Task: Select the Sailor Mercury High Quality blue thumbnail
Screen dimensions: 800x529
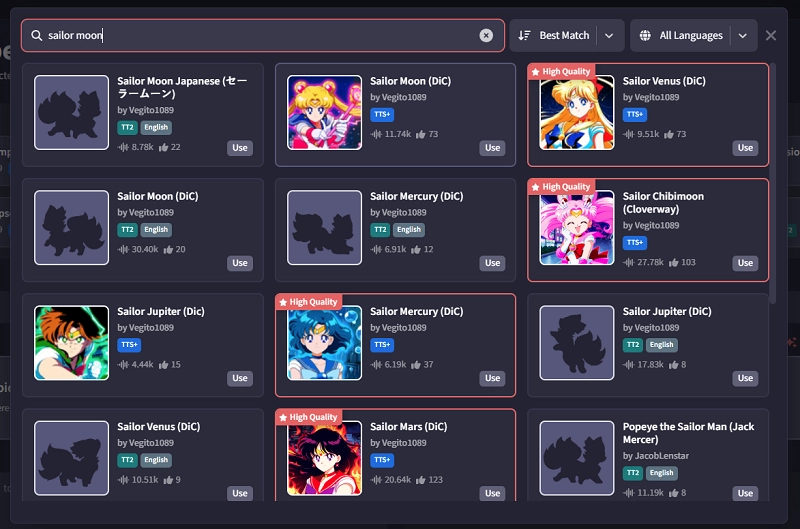Action: pyautogui.click(x=324, y=343)
